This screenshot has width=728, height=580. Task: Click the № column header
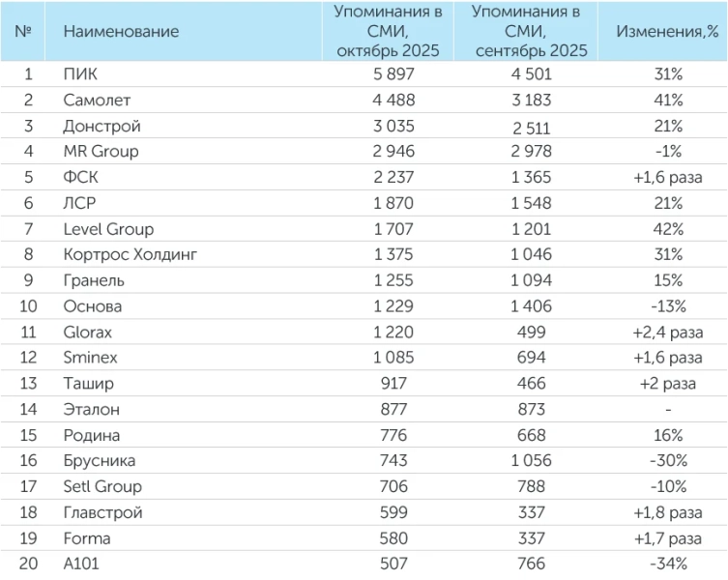coord(23,32)
